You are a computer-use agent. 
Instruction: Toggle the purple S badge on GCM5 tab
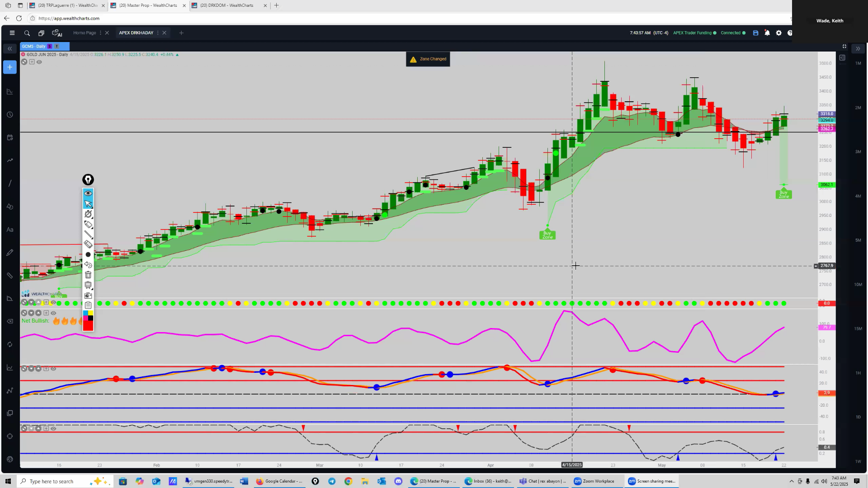[x=50, y=46]
